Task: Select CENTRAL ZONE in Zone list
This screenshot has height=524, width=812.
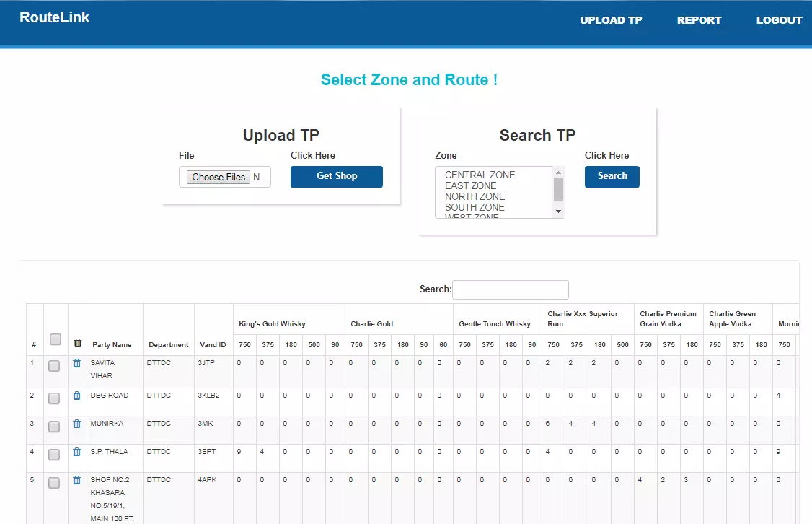Action: tap(480, 175)
